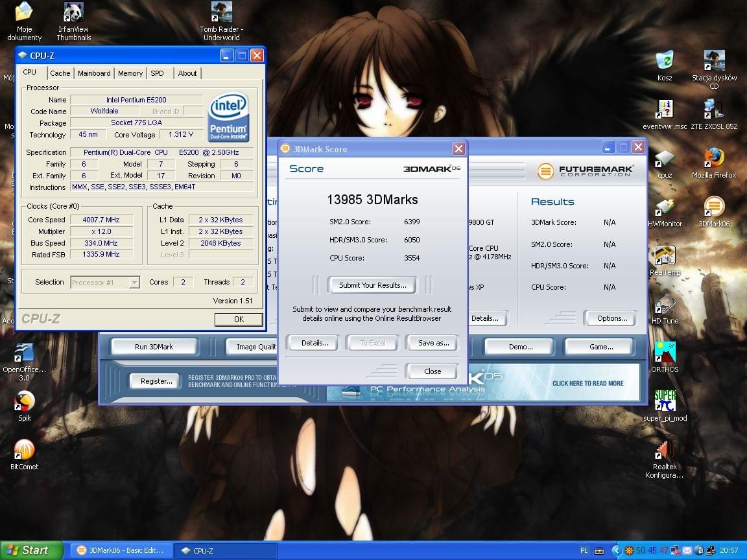Click Game button in 3DMark06 window

click(x=600, y=347)
